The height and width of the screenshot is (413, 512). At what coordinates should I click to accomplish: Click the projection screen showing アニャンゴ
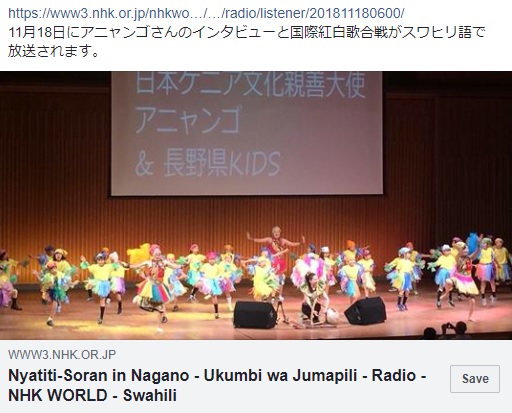point(247,133)
